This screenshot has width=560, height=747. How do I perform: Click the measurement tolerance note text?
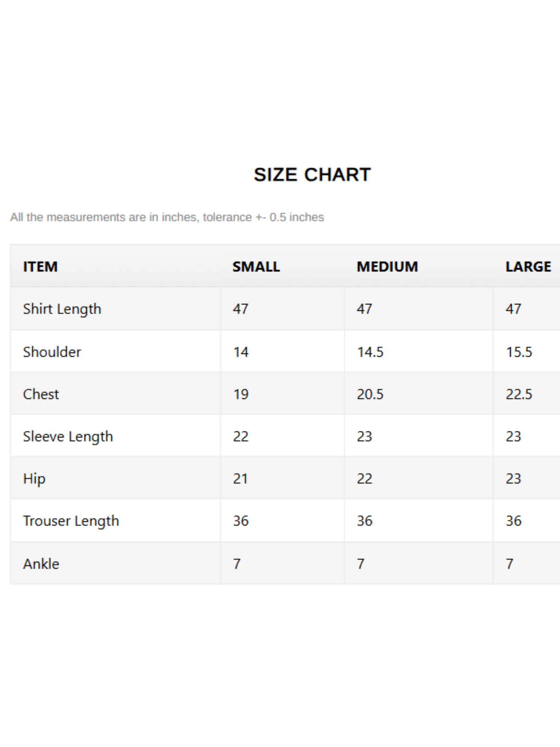click(x=167, y=217)
